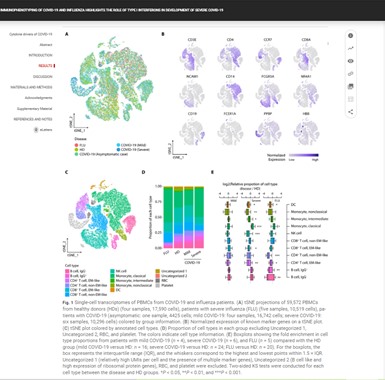
Task: Go to the DISCUSSION section
Action: click(x=43, y=77)
